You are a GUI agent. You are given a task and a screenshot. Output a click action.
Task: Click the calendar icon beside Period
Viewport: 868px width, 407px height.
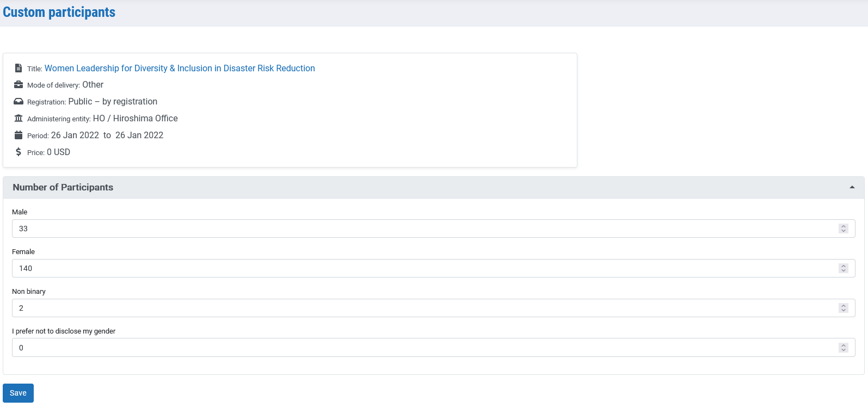click(x=19, y=135)
